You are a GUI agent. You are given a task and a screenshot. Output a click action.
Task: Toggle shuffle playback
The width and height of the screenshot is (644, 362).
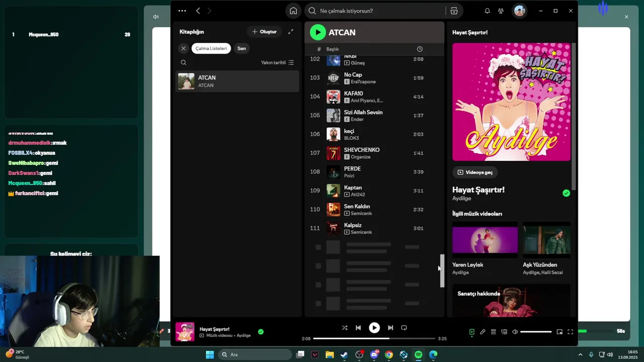[345, 328]
